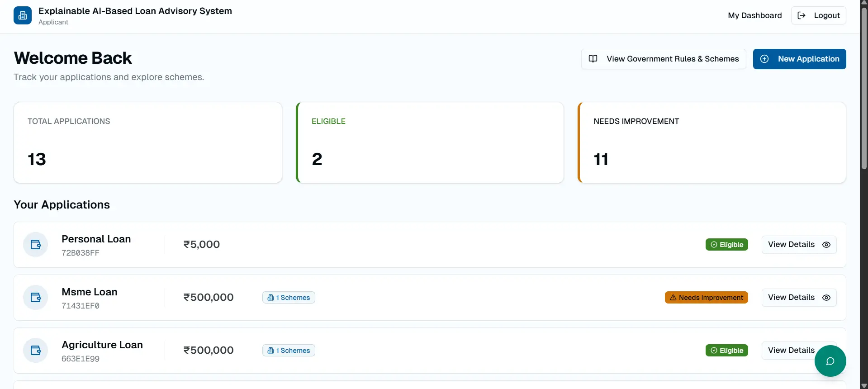868x389 pixels.
Task: Click the 1 Schemes badge on Agriculture Loan
Action: pos(289,351)
